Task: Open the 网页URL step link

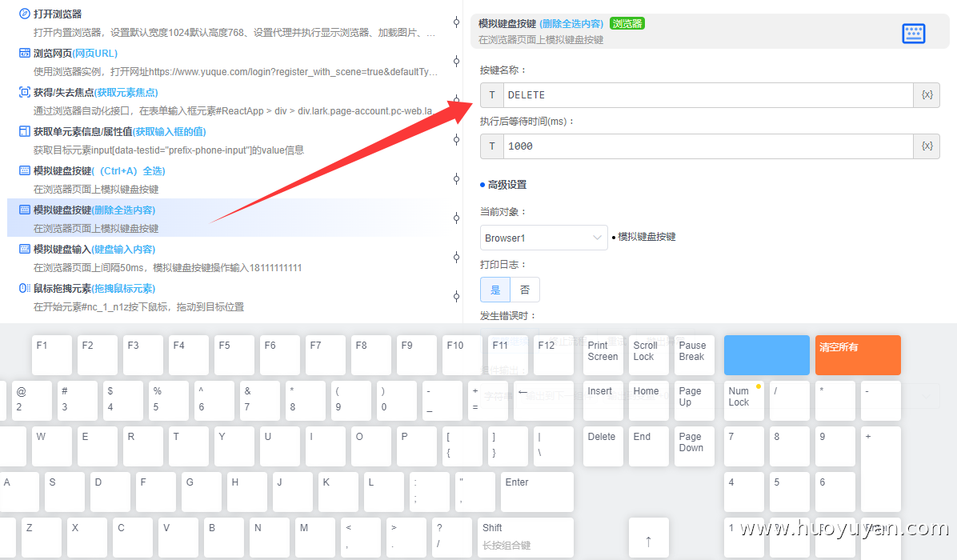Action: pos(94,53)
